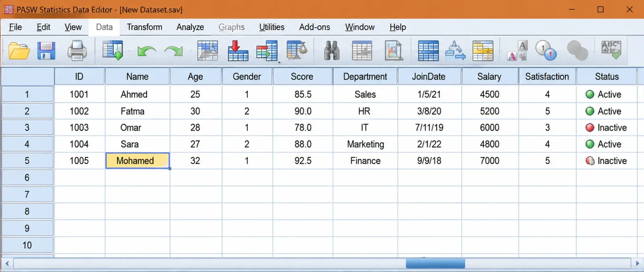Click the toolbar icon with the balance scale
Image resolution: width=644 pixels, height=272 pixels.
(297, 51)
